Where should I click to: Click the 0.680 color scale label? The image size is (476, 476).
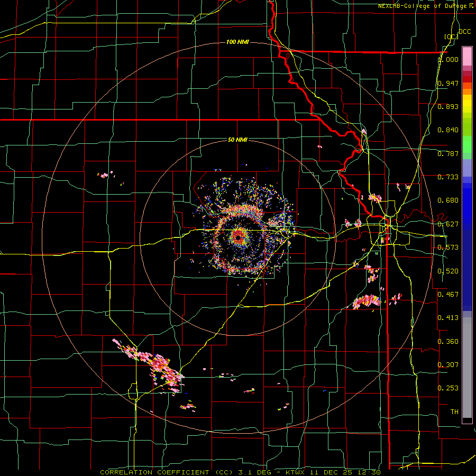(x=448, y=200)
